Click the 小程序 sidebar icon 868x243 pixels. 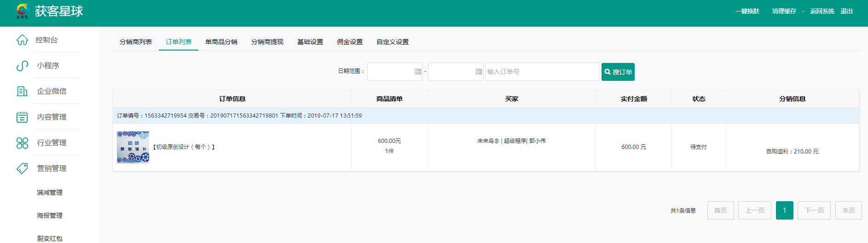(x=22, y=66)
